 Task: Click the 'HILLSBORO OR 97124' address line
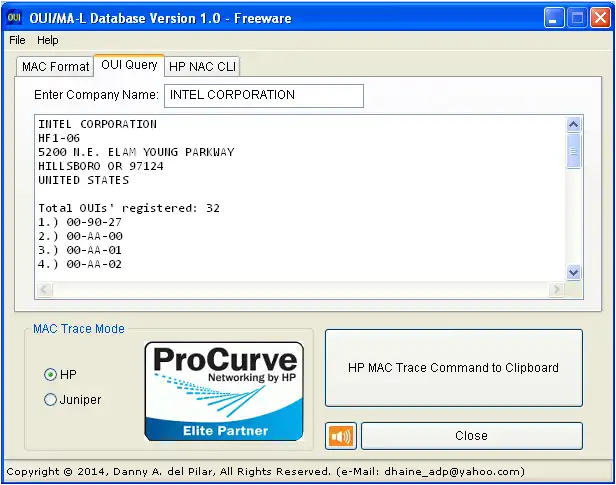(101, 166)
